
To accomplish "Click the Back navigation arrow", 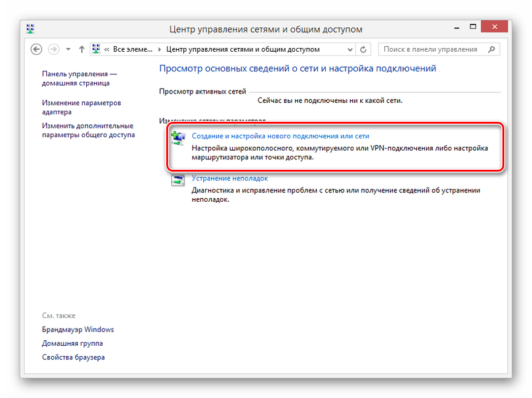I will coord(36,49).
